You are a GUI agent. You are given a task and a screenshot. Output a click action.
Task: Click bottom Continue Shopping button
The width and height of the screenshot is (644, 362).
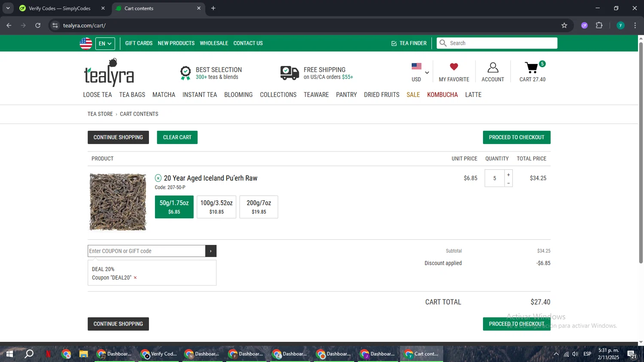(118, 324)
